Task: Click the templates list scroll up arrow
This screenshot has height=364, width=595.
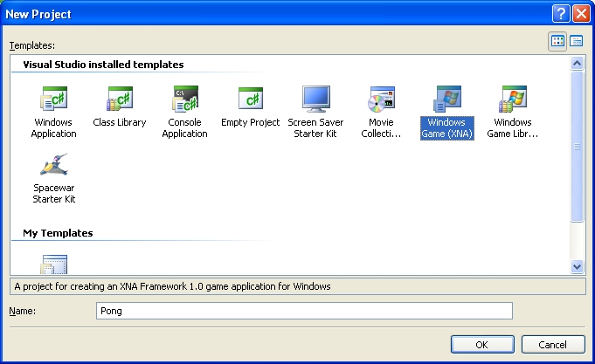Action: tap(577, 63)
